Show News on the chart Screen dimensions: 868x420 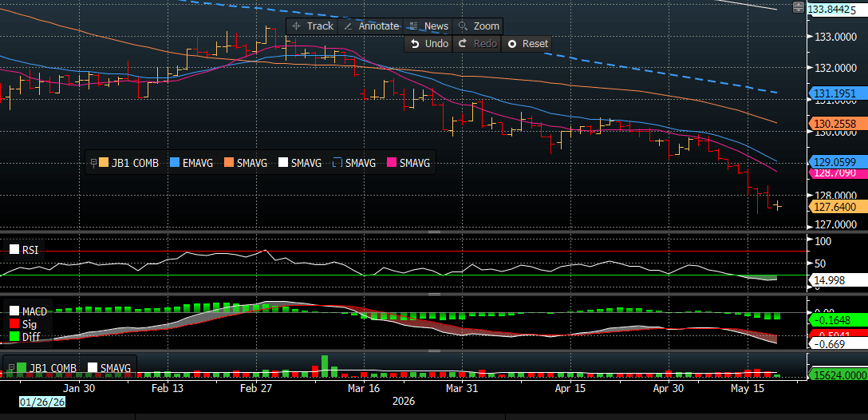click(x=428, y=26)
